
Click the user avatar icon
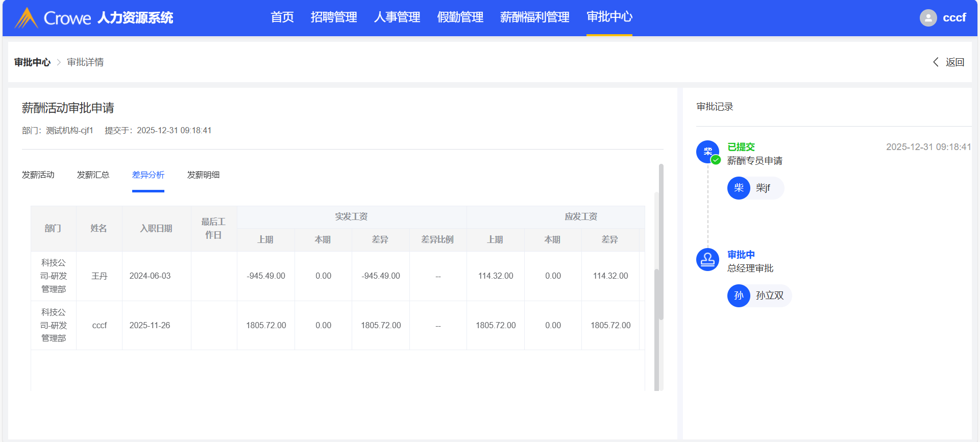(x=928, y=18)
